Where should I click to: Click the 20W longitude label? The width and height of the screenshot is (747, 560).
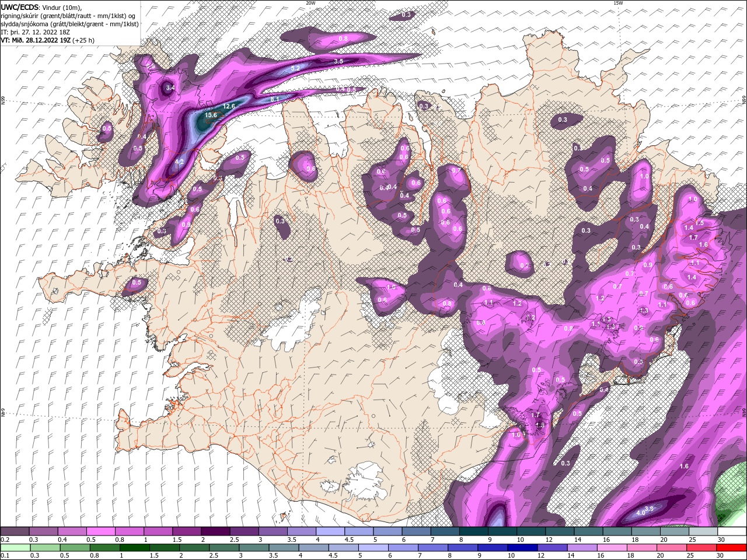click(310, 3)
